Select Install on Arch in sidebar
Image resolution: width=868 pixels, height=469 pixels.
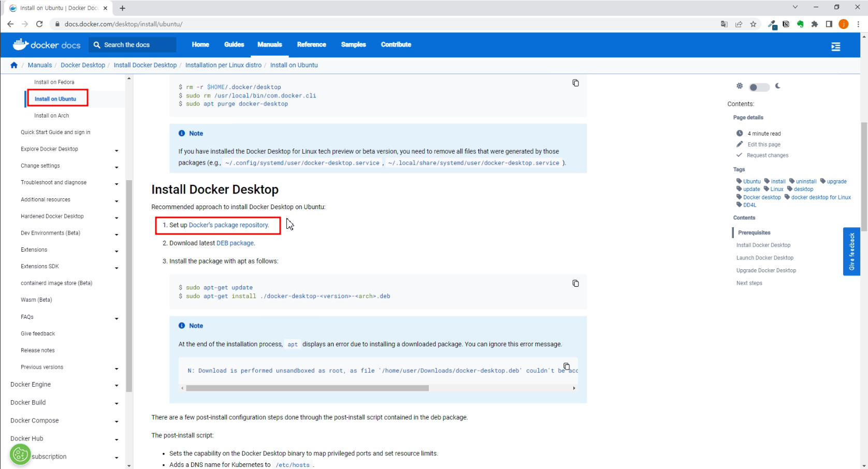52,116
